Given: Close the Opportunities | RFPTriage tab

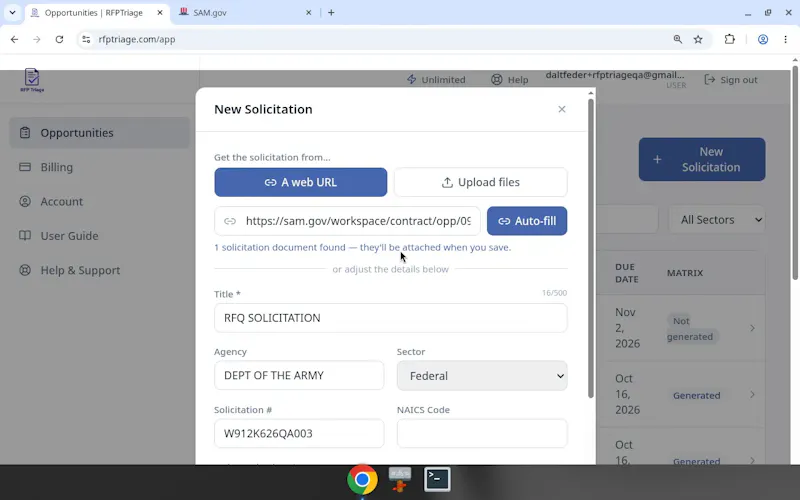Looking at the screenshot, I should pyautogui.click(x=160, y=13).
